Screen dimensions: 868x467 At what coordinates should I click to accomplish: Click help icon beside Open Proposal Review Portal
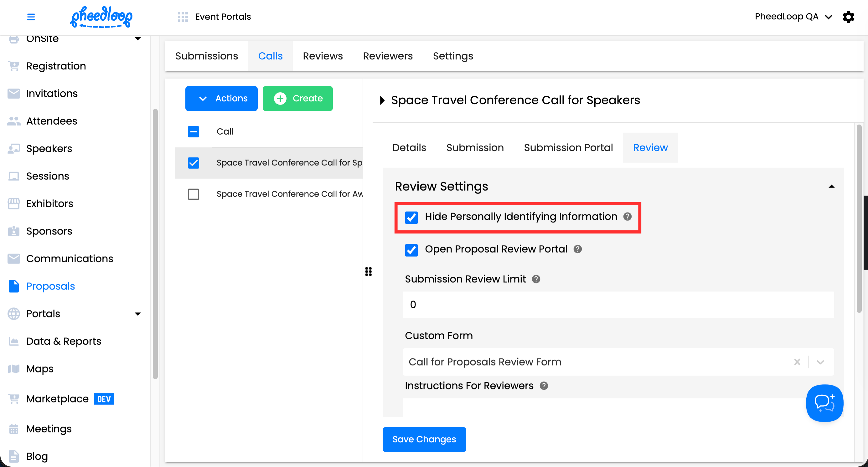click(577, 249)
